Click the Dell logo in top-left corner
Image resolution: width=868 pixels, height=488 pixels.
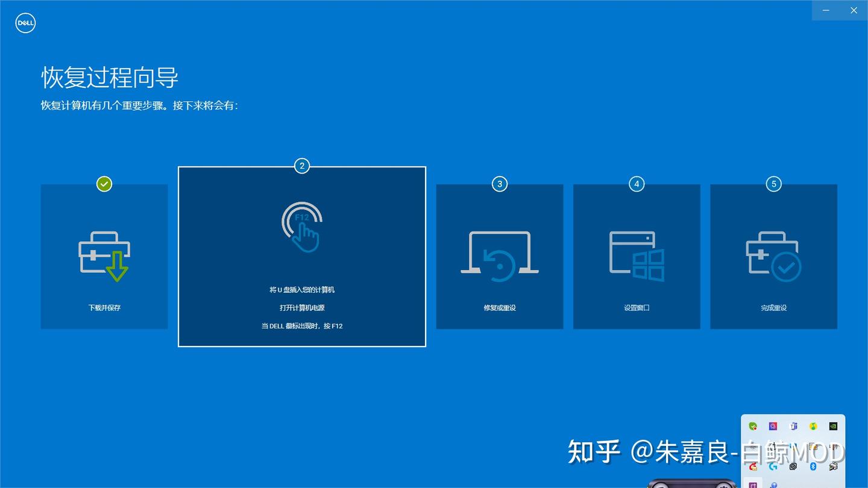(25, 23)
